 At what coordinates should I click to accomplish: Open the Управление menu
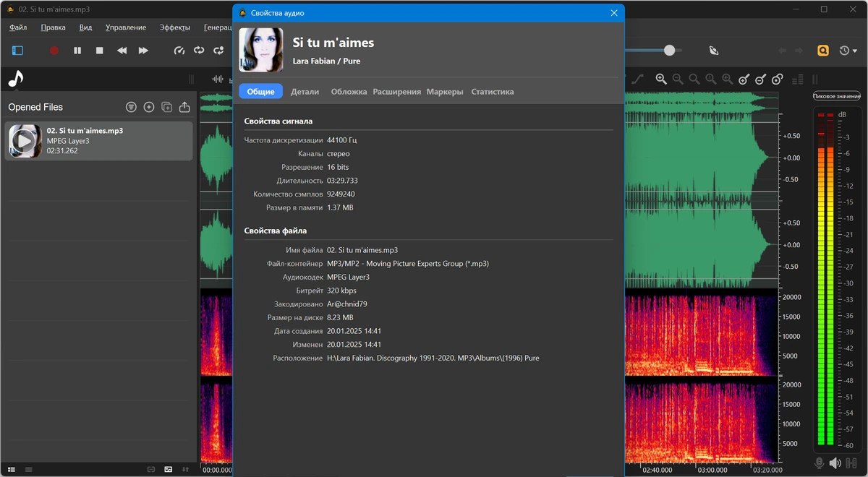click(126, 27)
